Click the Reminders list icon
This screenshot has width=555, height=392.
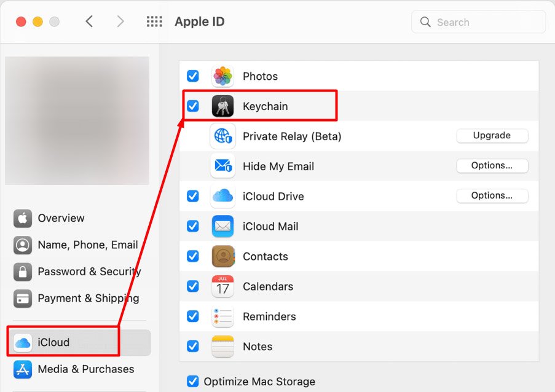222,316
